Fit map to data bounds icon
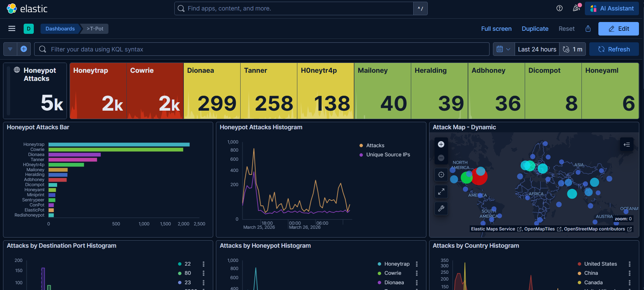 click(441, 175)
